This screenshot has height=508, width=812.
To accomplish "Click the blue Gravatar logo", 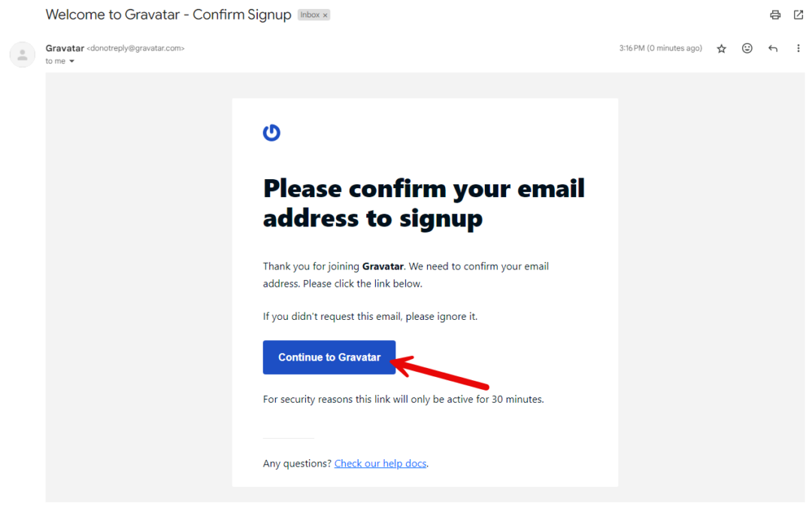I will (271, 133).
